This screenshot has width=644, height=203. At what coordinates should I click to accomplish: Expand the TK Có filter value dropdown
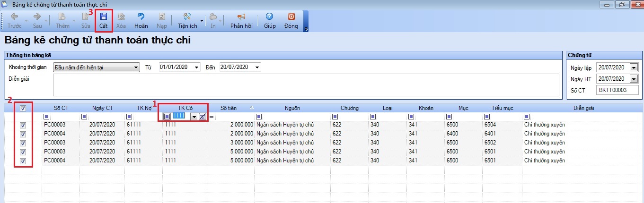(x=194, y=117)
